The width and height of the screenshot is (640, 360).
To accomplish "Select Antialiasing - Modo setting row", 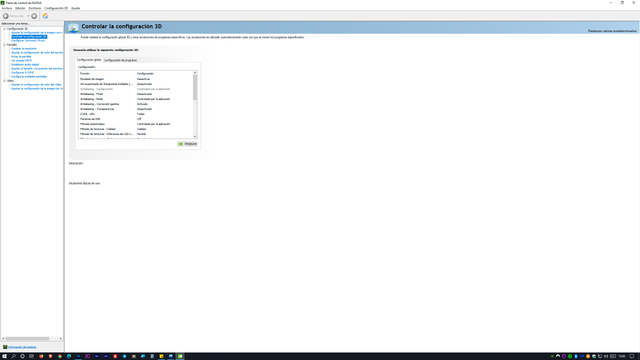I will pos(136,99).
